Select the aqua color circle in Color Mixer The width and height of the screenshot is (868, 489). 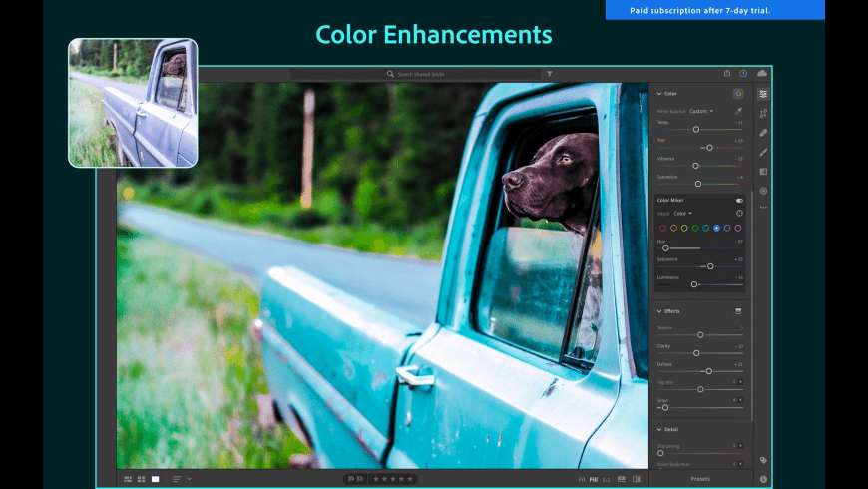coord(705,228)
